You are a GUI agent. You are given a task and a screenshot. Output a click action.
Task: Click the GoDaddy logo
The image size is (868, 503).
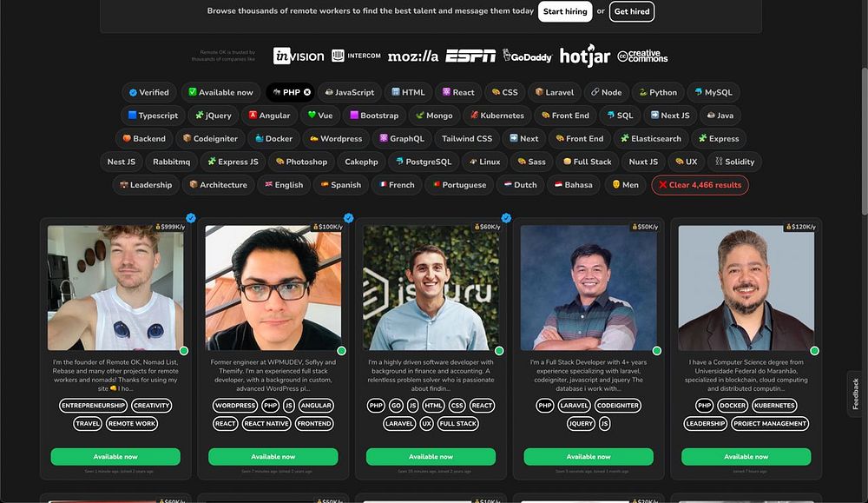527,56
